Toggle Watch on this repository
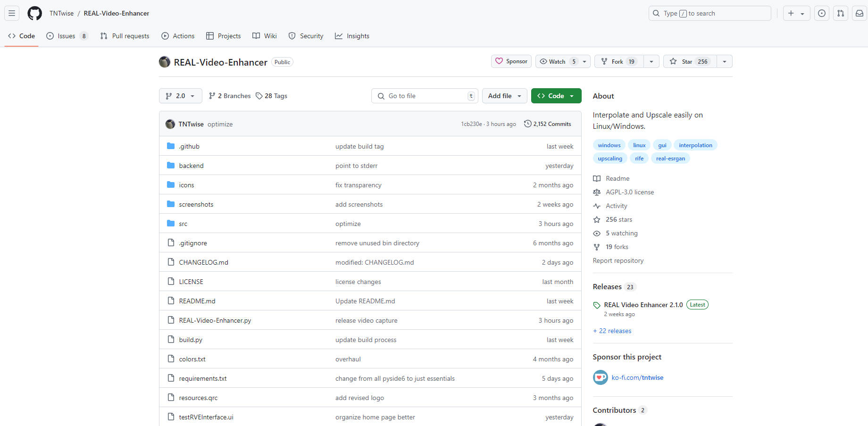The width and height of the screenshot is (868, 426). pyautogui.click(x=557, y=61)
